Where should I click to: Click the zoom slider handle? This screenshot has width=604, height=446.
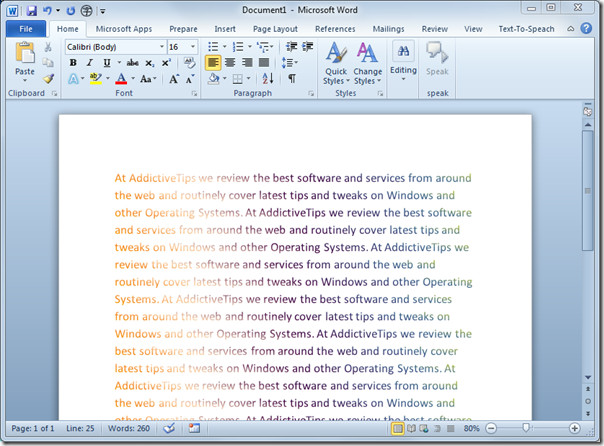[526, 428]
